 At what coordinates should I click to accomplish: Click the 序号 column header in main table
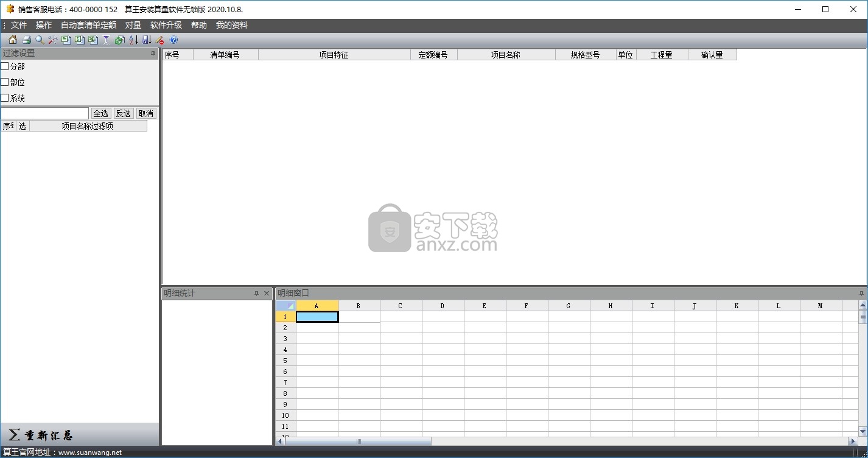pos(178,55)
